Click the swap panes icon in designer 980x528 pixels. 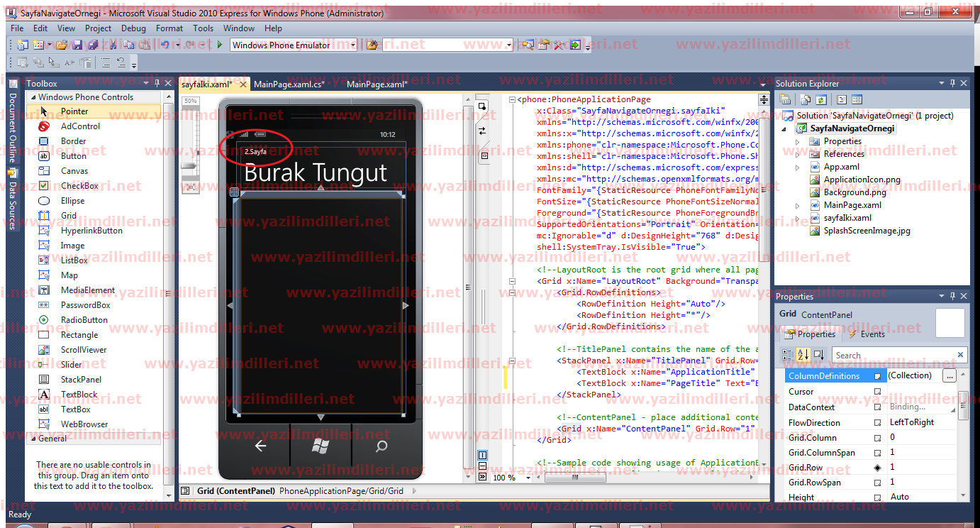click(x=482, y=131)
